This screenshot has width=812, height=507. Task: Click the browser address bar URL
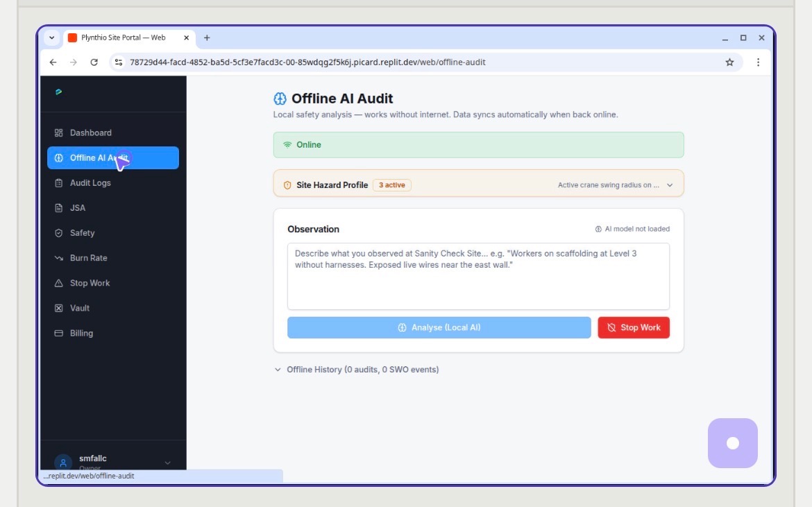coord(307,62)
